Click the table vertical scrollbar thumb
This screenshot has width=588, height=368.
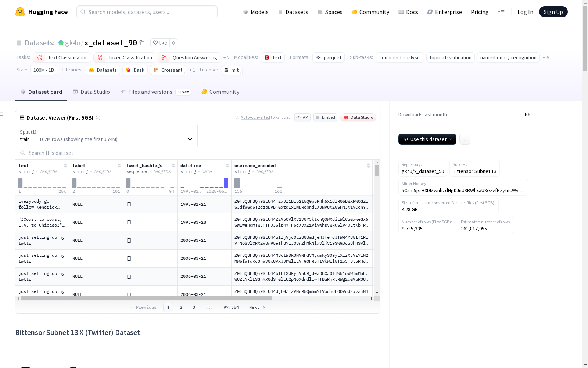(377, 170)
